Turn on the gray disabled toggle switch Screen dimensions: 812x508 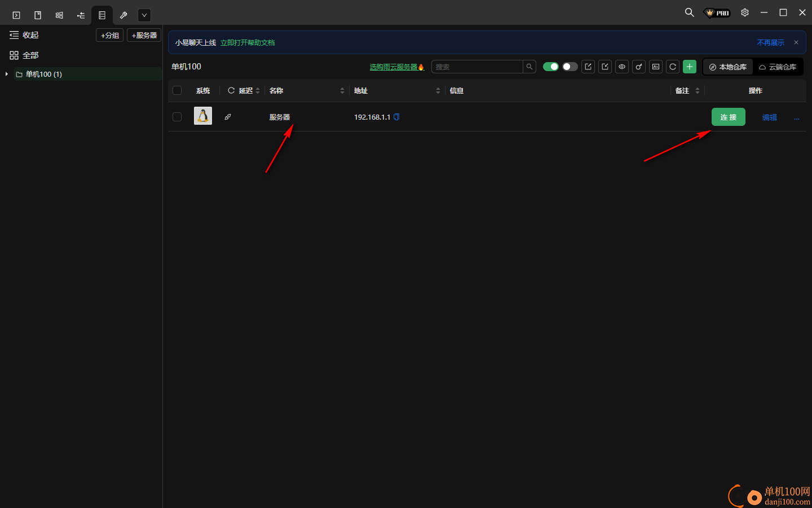(570, 67)
